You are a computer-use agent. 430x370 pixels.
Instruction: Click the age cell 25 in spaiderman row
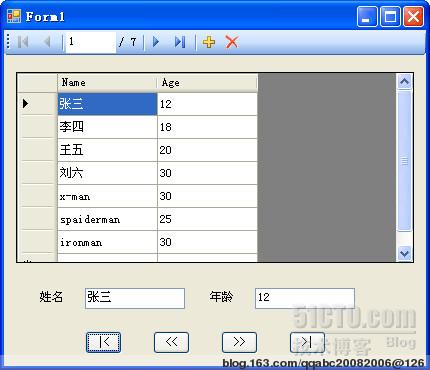(x=207, y=219)
